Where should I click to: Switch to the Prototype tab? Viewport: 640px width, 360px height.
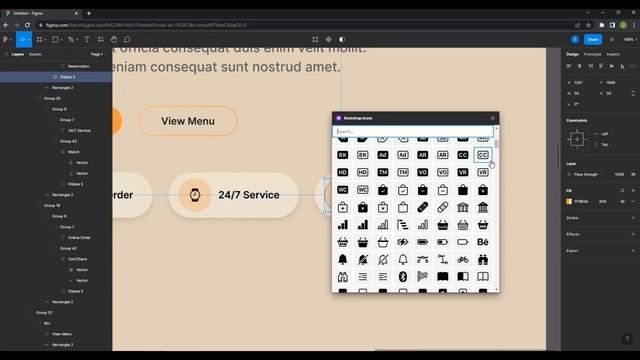tap(592, 54)
